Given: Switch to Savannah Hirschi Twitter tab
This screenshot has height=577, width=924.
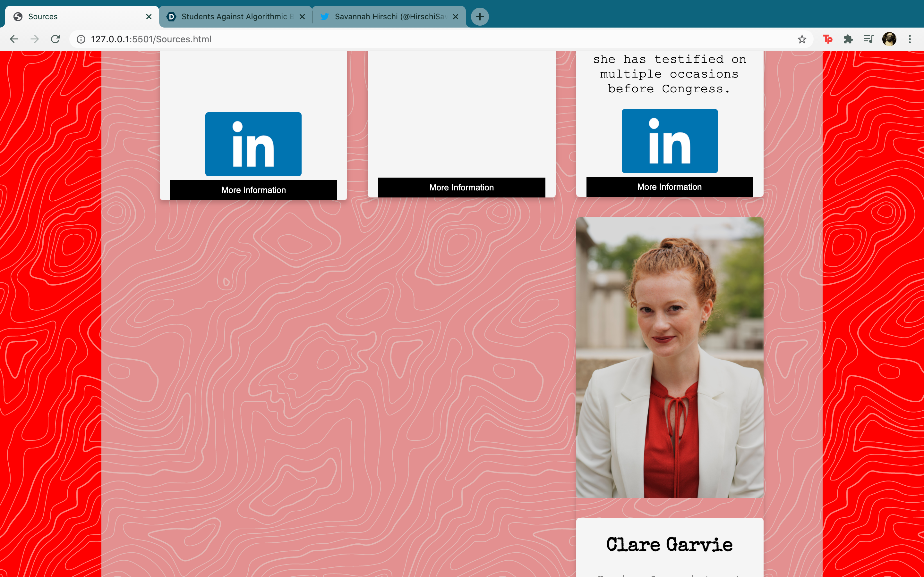Looking at the screenshot, I should pyautogui.click(x=388, y=16).
